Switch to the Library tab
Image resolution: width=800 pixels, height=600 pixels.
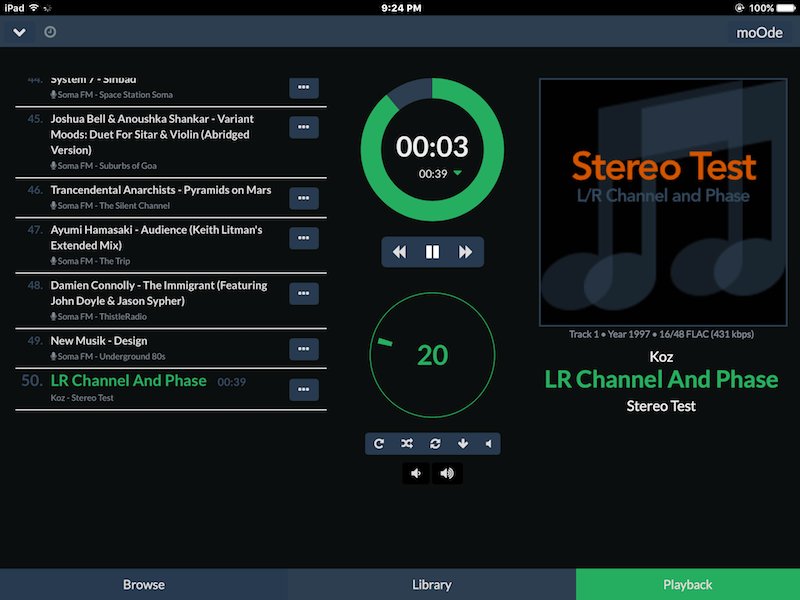[x=432, y=585]
